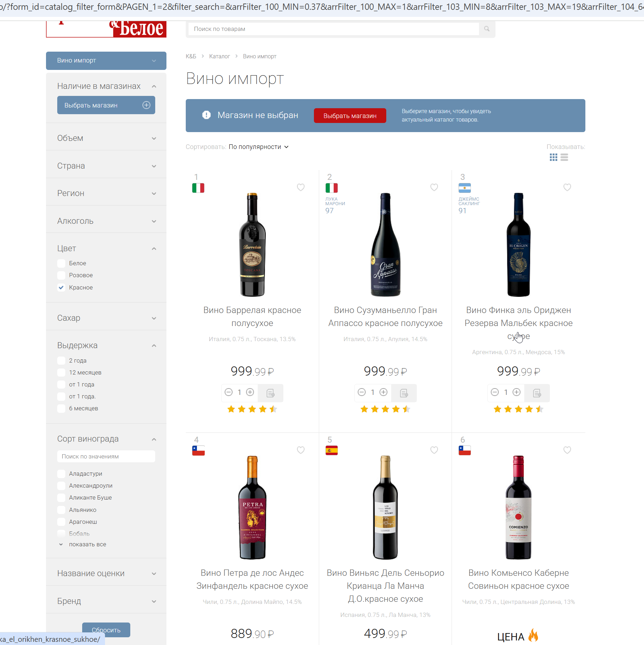Screen dimensions: 644x645
Task: Click the warning icon in store banner
Action: pos(206,115)
